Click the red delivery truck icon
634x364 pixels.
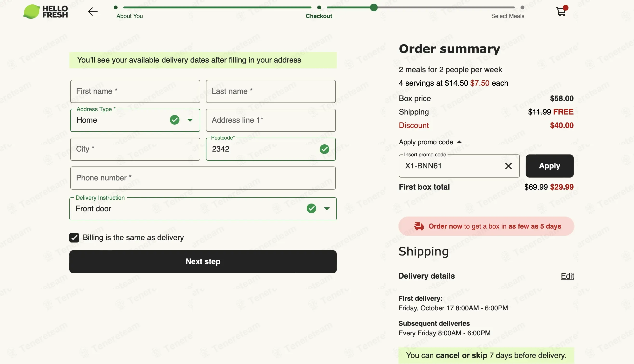coord(419,226)
